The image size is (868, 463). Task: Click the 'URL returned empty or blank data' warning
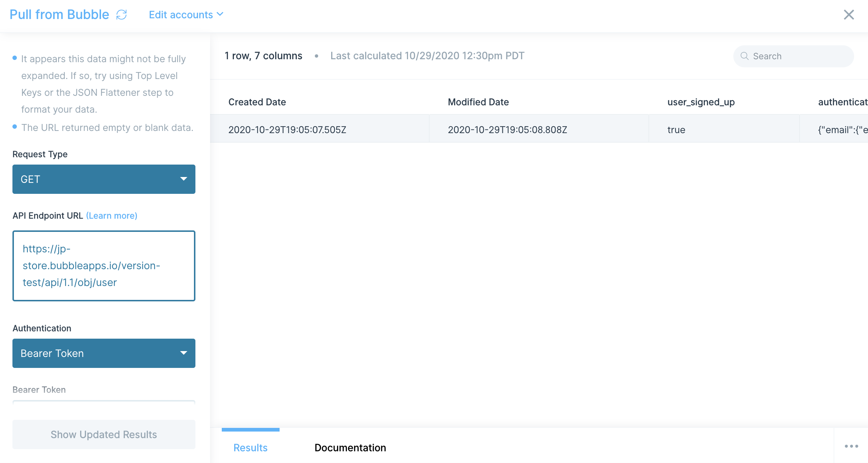point(107,128)
